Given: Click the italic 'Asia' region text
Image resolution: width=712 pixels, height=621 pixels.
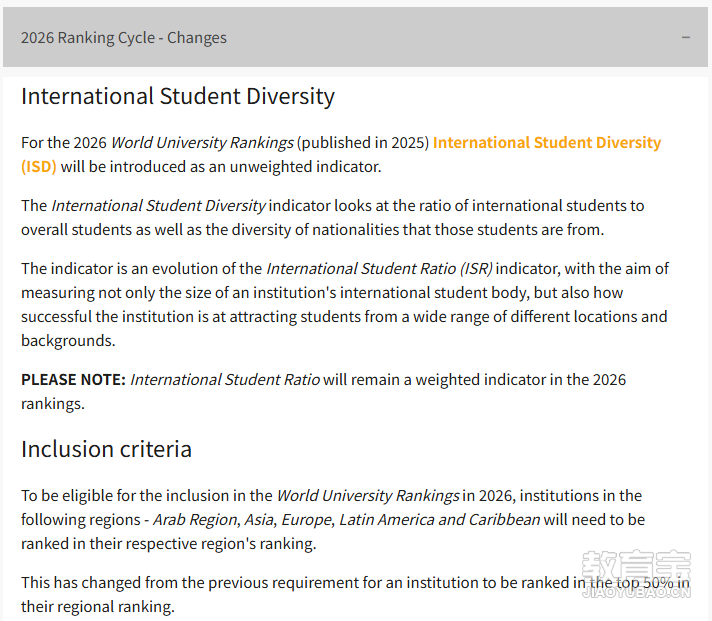Looking at the screenshot, I should 259,520.
